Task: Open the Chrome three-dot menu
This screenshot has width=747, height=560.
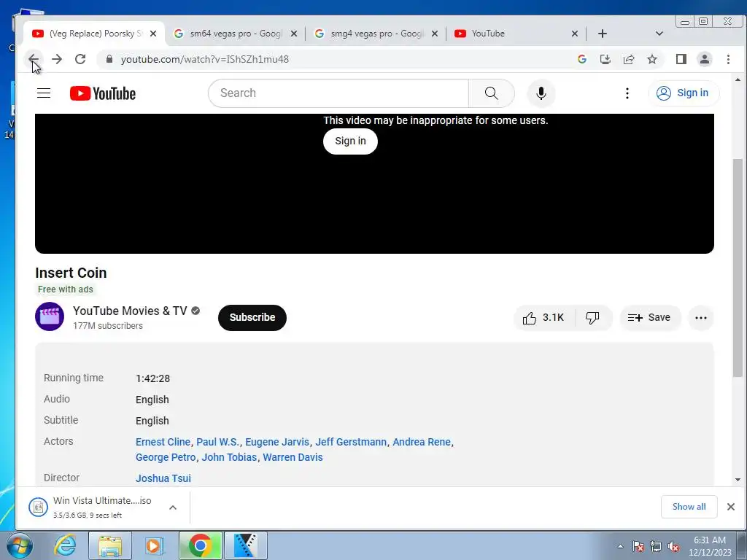Action: coord(728,59)
